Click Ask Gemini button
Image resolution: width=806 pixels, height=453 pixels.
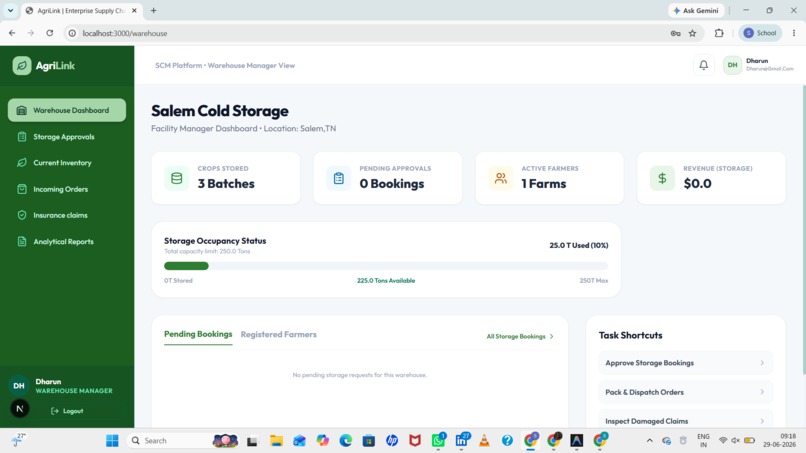coord(696,10)
